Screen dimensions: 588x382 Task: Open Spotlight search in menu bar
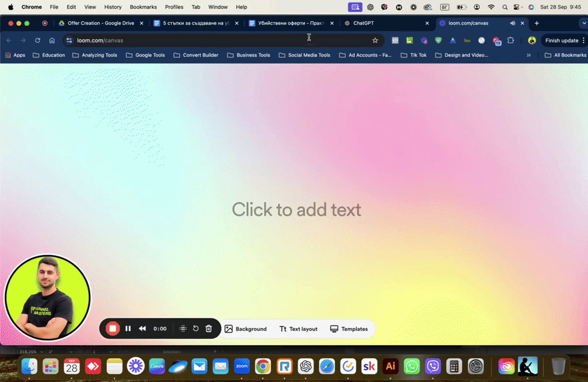coord(505,7)
